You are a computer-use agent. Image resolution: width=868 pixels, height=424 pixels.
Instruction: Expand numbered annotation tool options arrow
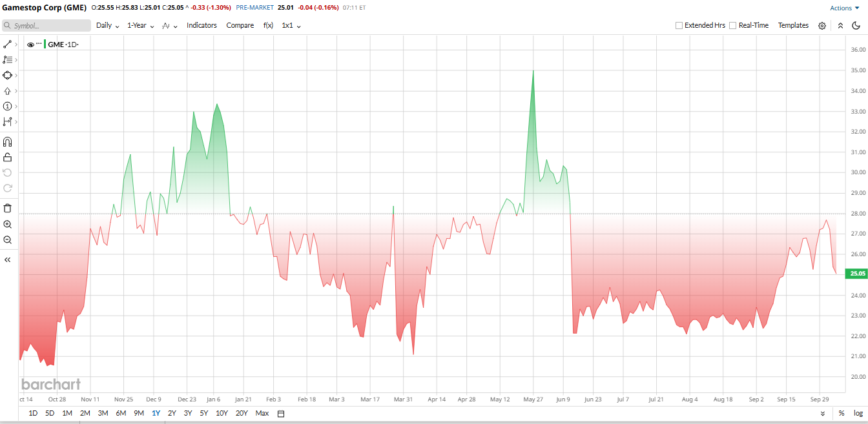16,106
